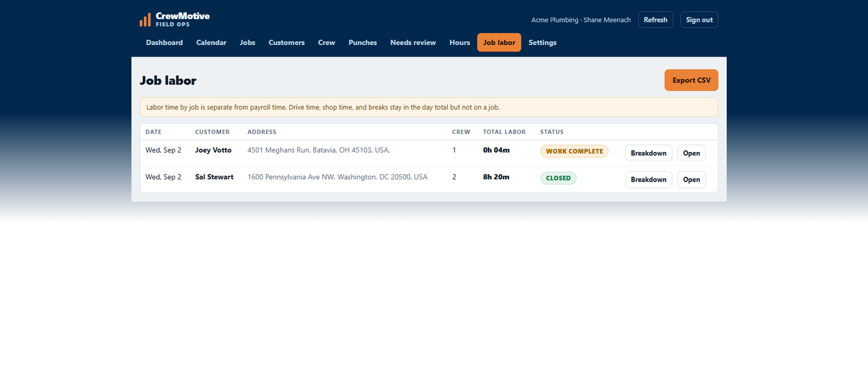Click the CrewMotive bar chart logo icon
868x367 pixels.
pyautogui.click(x=145, y=20)
